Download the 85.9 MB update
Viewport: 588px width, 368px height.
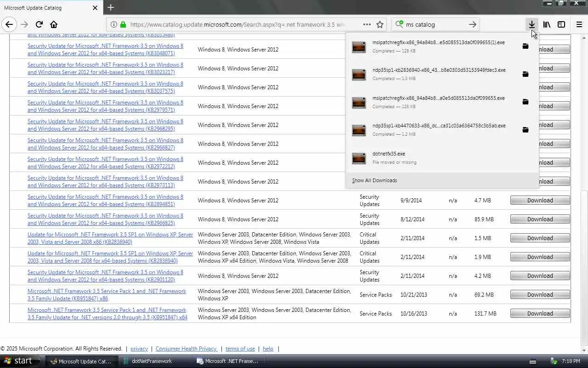[x=540, y=219]
